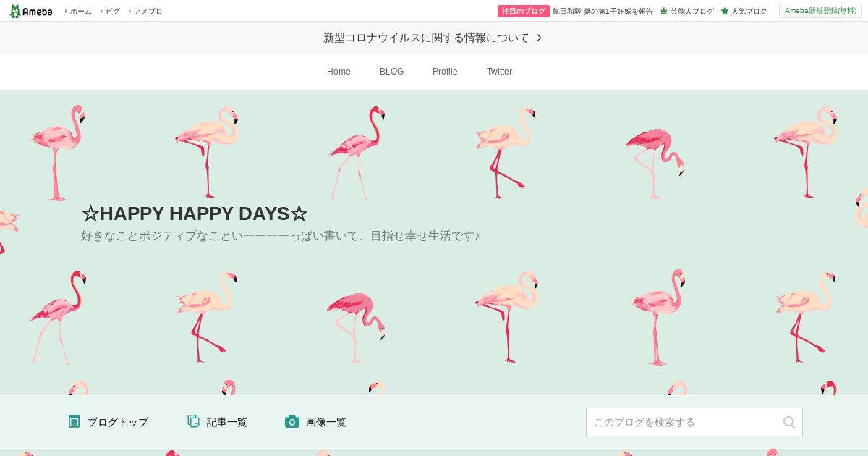Open the 亀田和毅 妻の第1子妊娠を報告 headline

coord(603,11)
